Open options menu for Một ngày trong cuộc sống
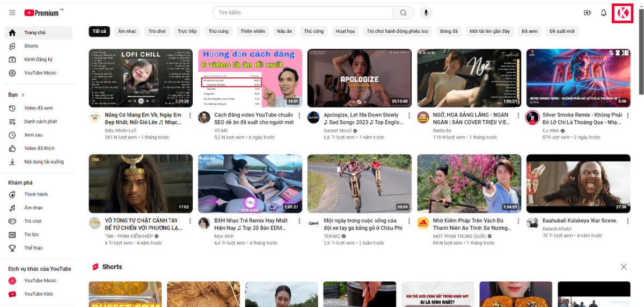 (x=408, y=222)
